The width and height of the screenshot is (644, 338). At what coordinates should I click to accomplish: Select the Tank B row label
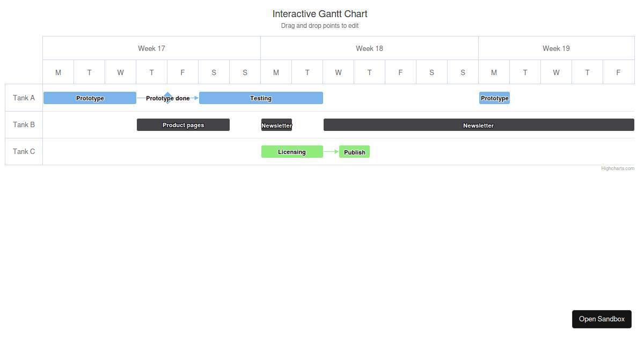tap(24, 124)
